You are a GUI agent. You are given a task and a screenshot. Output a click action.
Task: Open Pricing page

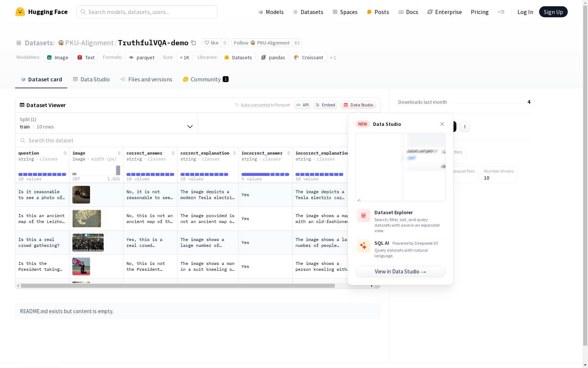tap(480, 12)
